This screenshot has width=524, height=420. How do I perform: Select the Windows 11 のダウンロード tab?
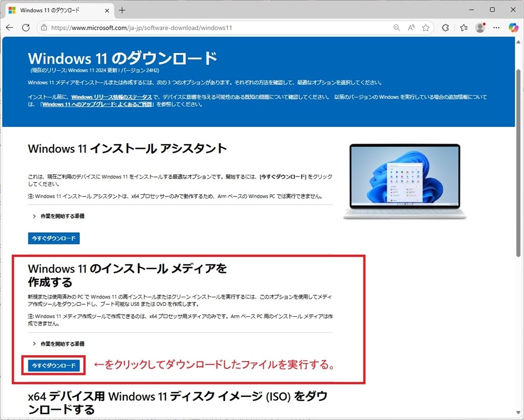tap(59, 10)
